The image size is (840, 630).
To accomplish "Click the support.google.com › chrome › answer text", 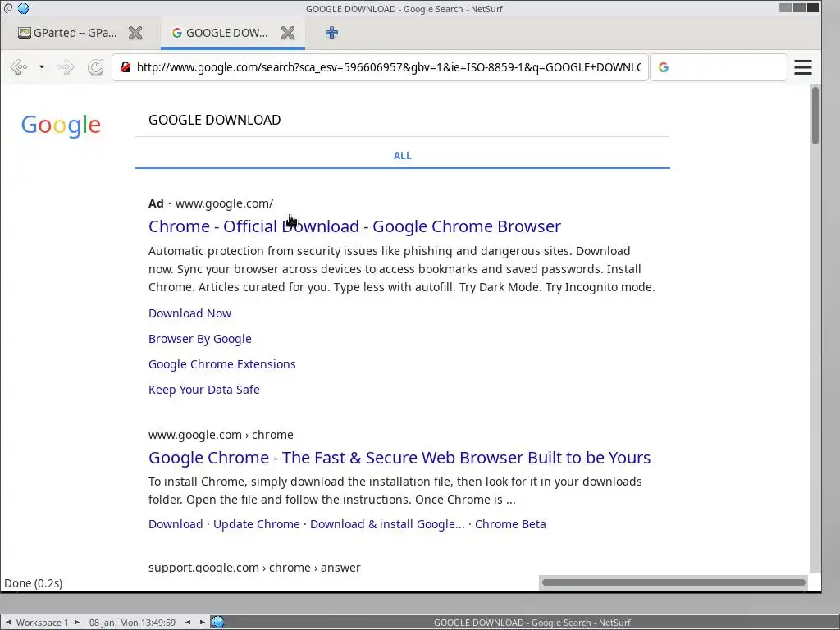I will pos(254,568).
